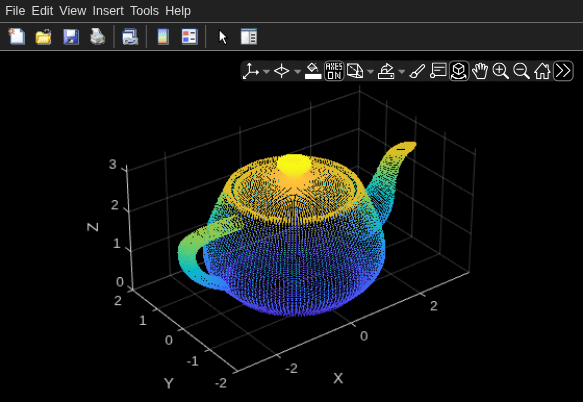The height and width of the screenshot is (402, 583).
Task: Change background color with paint bucket icon
Action: [313, 71]
